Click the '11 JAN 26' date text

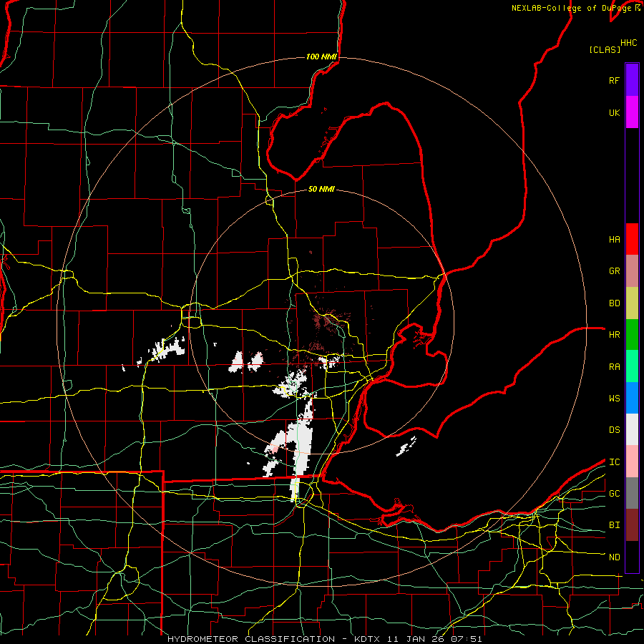(417, 639)
